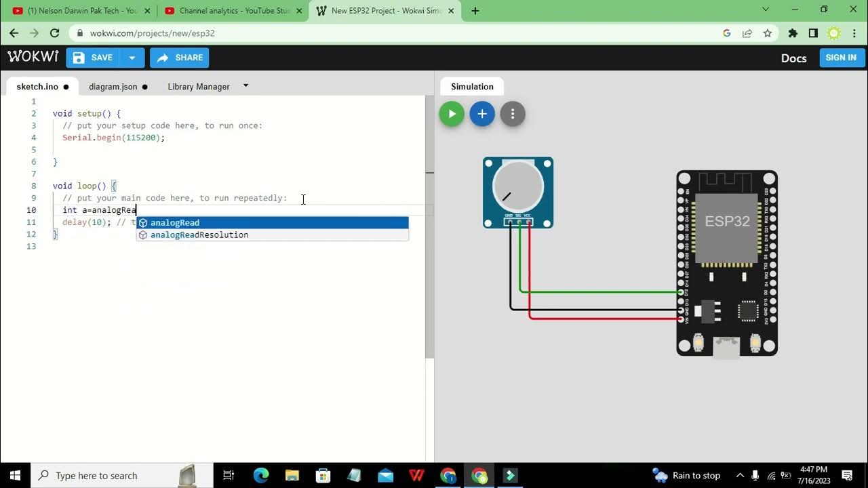
Task: Click the Wokwi logo
Action: (x=33, y=57)
